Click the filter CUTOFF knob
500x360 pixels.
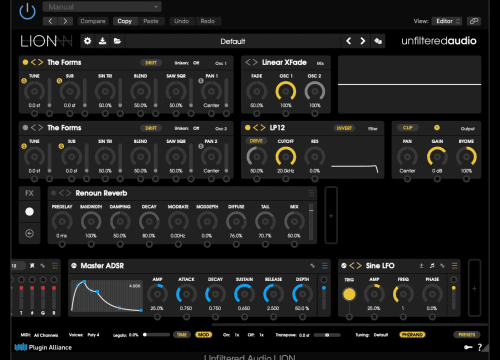pyautogui.click(x=286, y=157)
